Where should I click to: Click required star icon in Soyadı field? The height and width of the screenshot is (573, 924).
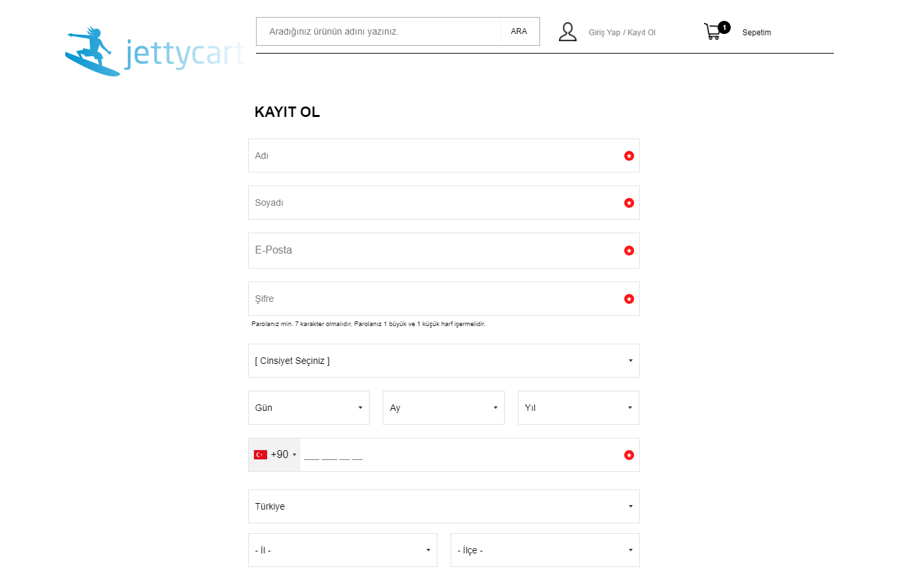click(x=629, y=203)
